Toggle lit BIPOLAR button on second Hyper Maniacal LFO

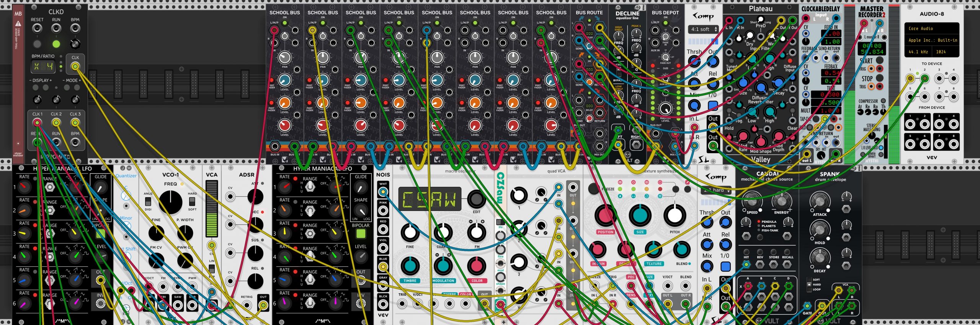click(x=361, y=234)
